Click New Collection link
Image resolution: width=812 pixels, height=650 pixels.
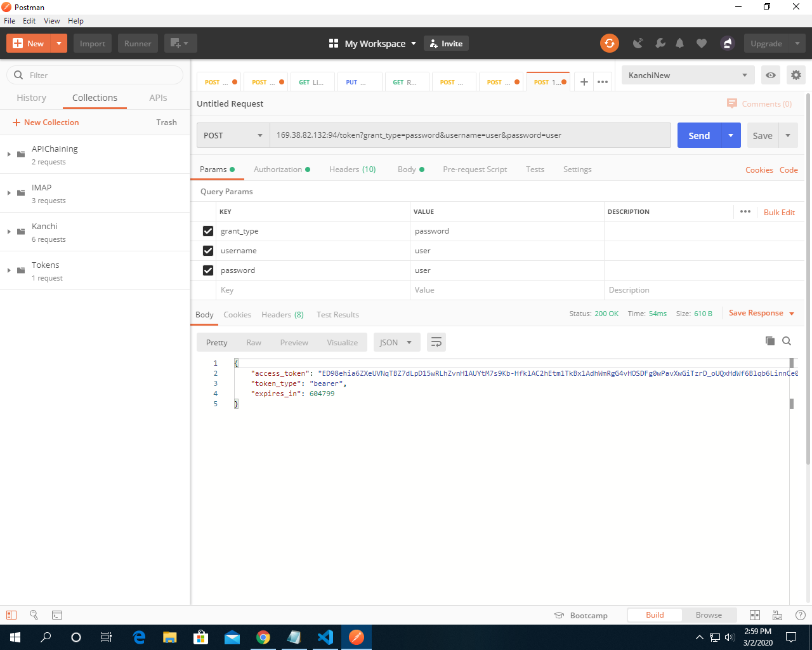[x=46, y=123]
